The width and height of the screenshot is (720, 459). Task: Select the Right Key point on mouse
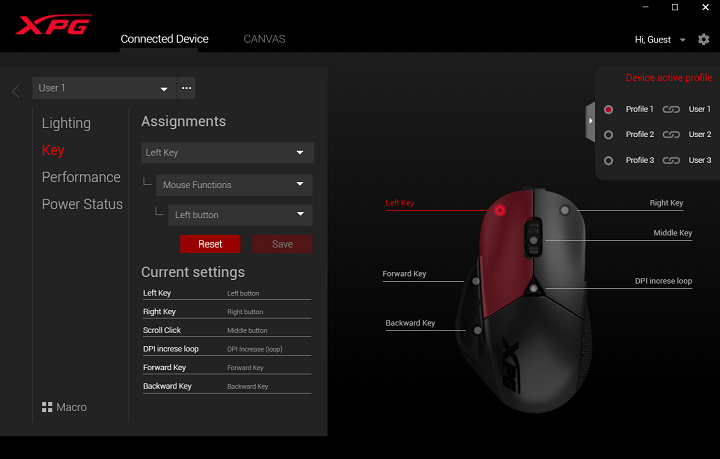click(x=565, y=210)
